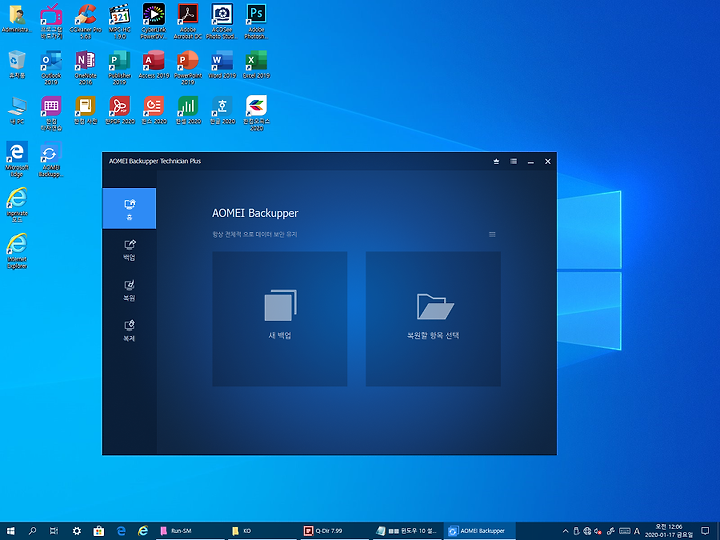Select the Outlook 2019 desktop icon
Image resolution: width=720 pixels, height=540 pixels.
coord(51,67)
